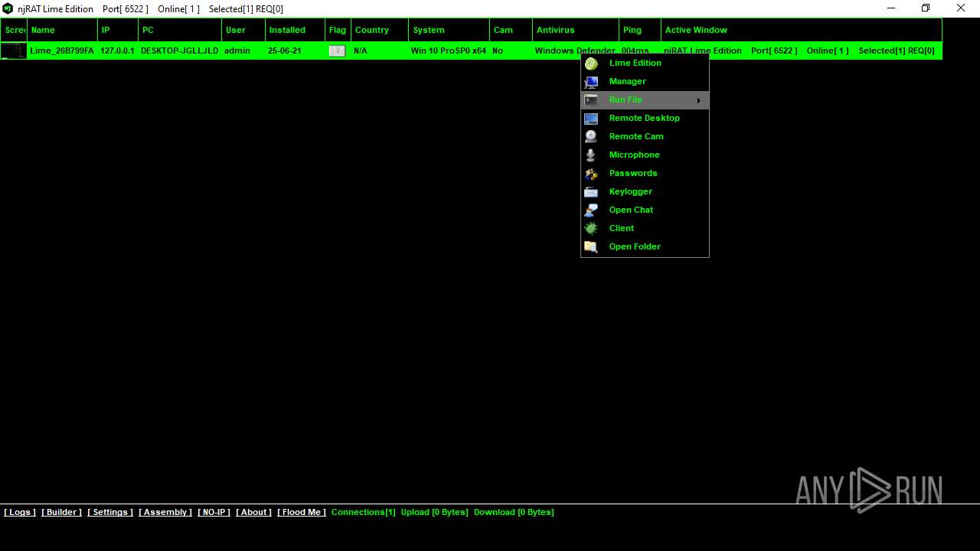The image size is (980, 551).
Task: Click the Manager monitor icon
Action: tap(591, 82)
